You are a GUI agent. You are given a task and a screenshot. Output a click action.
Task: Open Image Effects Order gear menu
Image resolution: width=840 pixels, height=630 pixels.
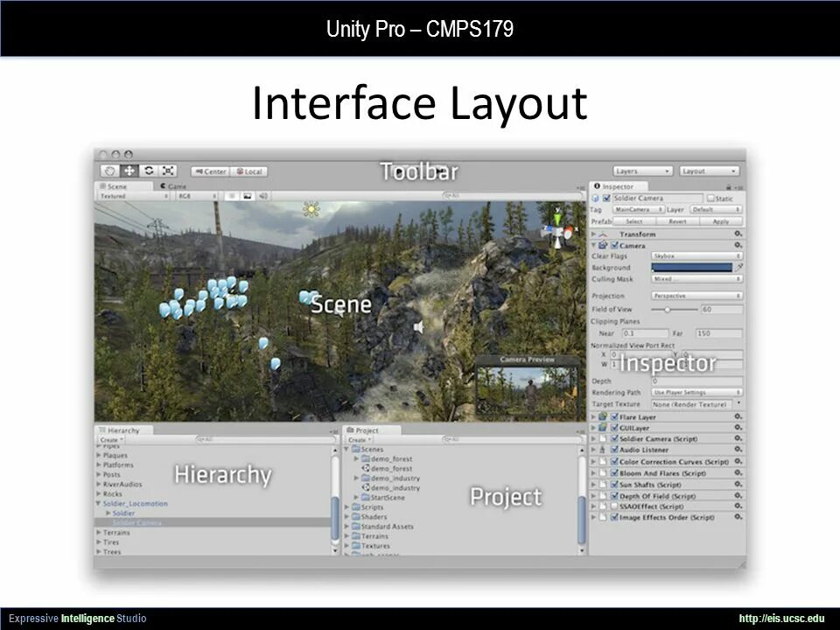[x=738, y=517]
